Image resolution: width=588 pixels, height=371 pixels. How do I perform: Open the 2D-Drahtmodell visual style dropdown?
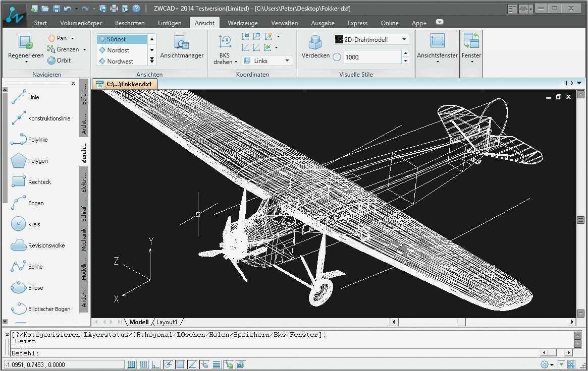pos(404,39)
